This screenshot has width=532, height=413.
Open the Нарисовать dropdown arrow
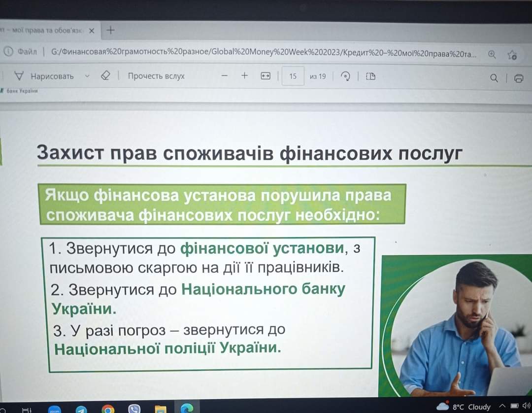point(87,76)
